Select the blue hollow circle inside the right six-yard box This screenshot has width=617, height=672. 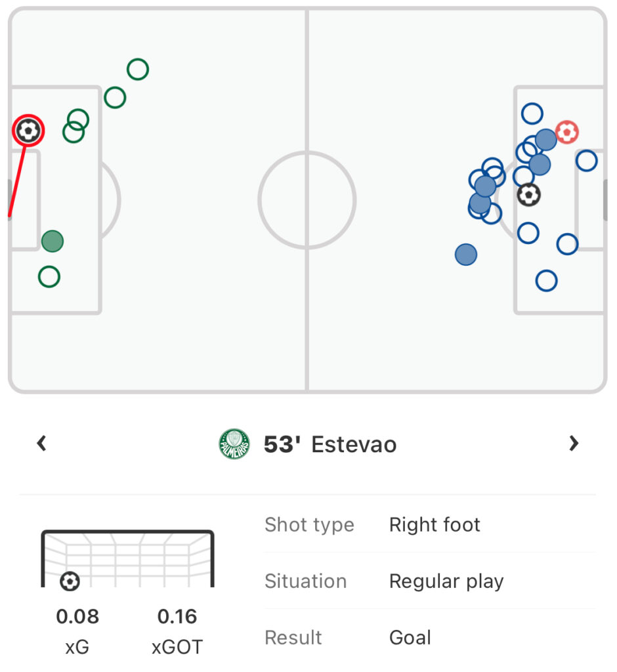587,161
